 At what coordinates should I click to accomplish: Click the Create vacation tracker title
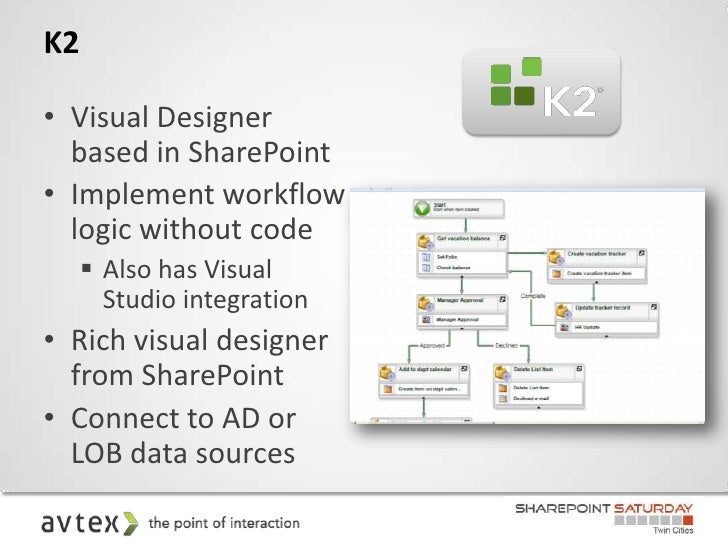click(x=597, y=254)
